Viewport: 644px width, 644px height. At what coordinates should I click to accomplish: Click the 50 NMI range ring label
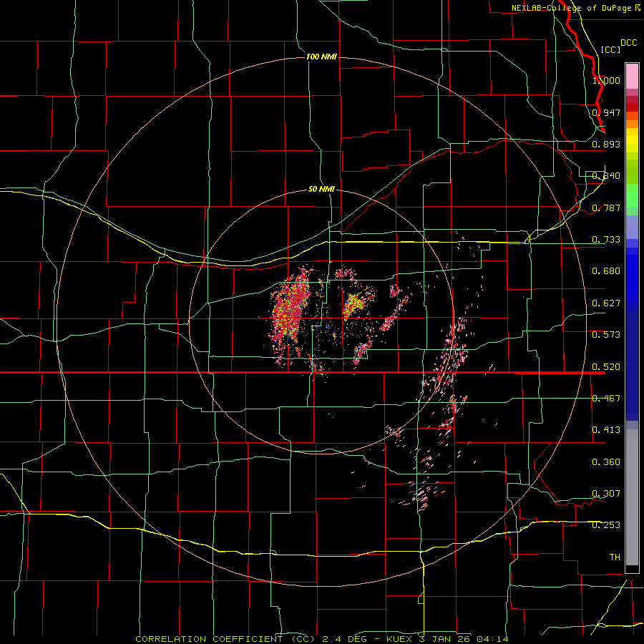pos(321,189)
